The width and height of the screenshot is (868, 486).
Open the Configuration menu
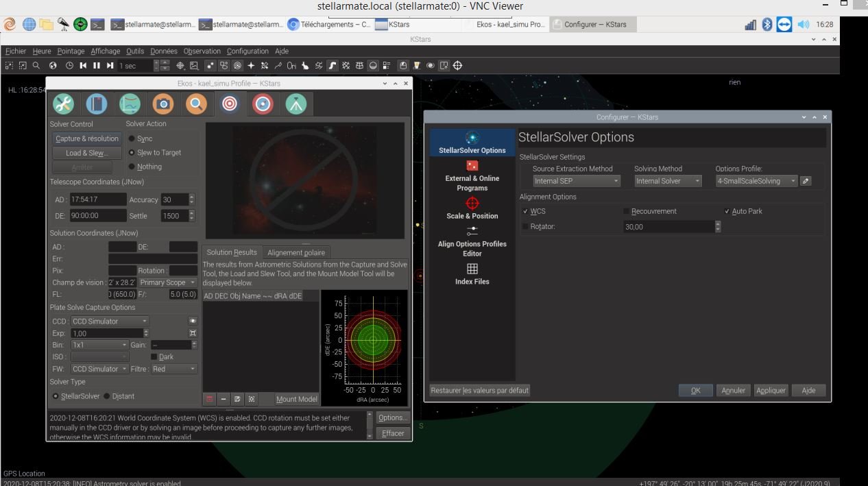(248, 51)
